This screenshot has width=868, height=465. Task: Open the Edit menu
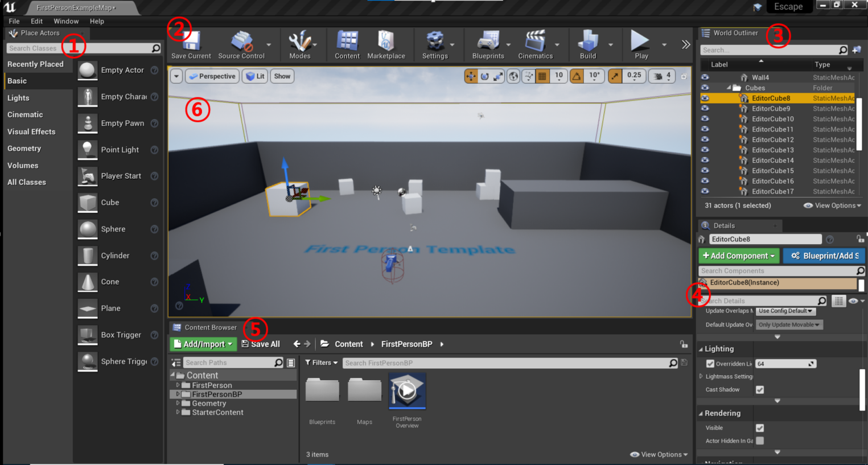(36, 21)
